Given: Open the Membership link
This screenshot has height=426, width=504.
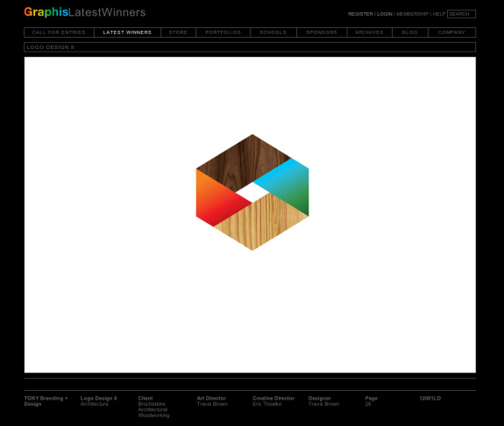Looking at the screenshot, I should [412, 14].
